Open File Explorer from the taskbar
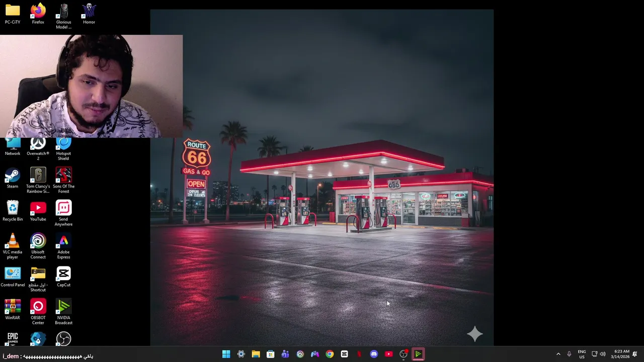This screenshot has width=644, height=362. pos(256,354)
